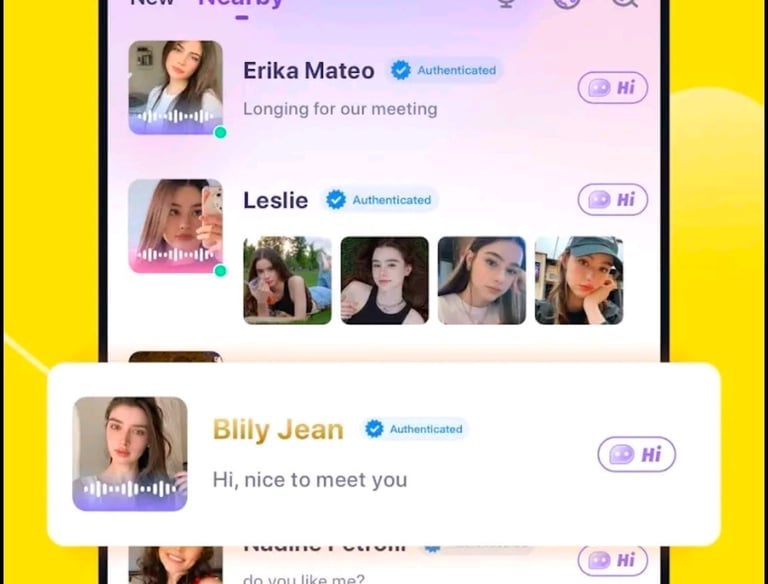Viewport: 768px width, 584px height.
Task: Tap the Hi button for Blily Jean
Action: [x=636, y=454]
